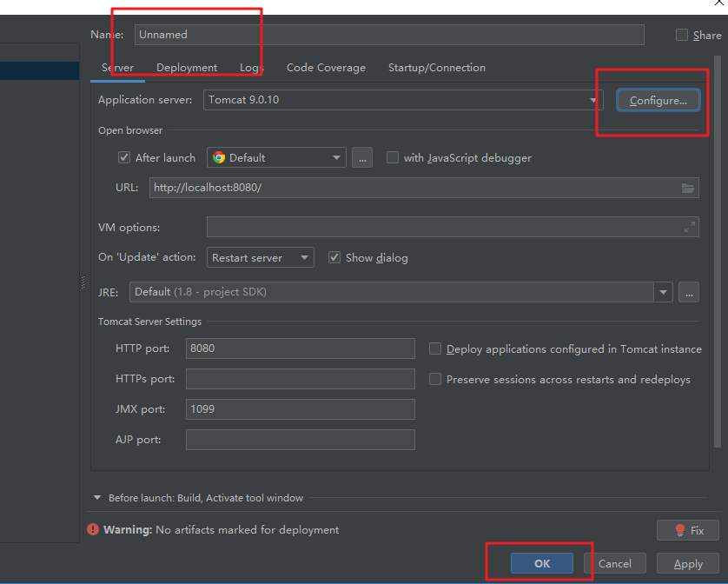Switch to the Server tab
The image size is (728, 584).
point(117,68)
